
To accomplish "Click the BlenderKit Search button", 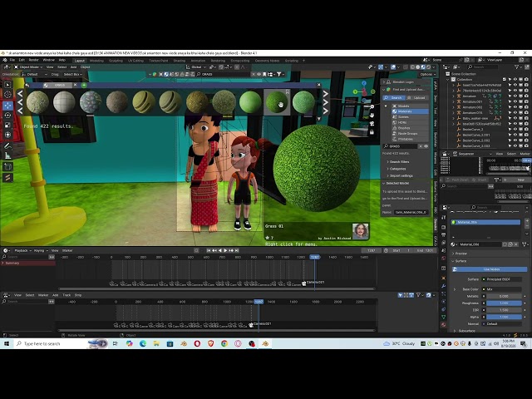I will [x=393, y=98].
